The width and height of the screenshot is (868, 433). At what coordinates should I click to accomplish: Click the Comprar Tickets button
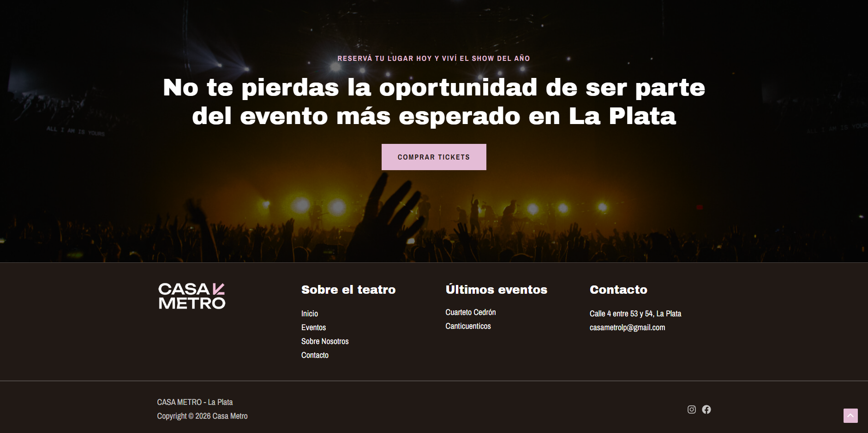[434, 157]
